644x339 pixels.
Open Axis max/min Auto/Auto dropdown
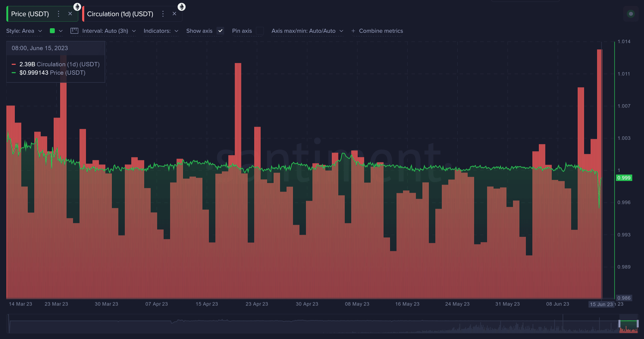(307, 31)
